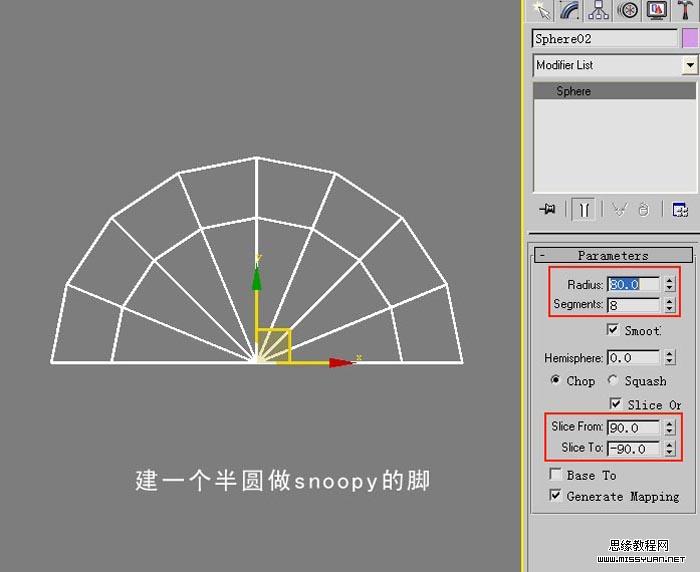Open the Display panel tab
This screenshot has width=700, height=572.
click(655, 10)
